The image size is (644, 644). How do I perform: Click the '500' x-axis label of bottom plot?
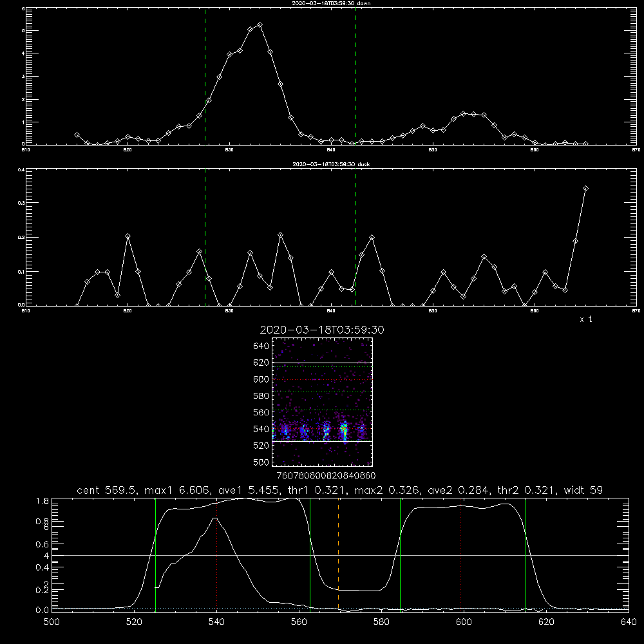tap(52, 622)
